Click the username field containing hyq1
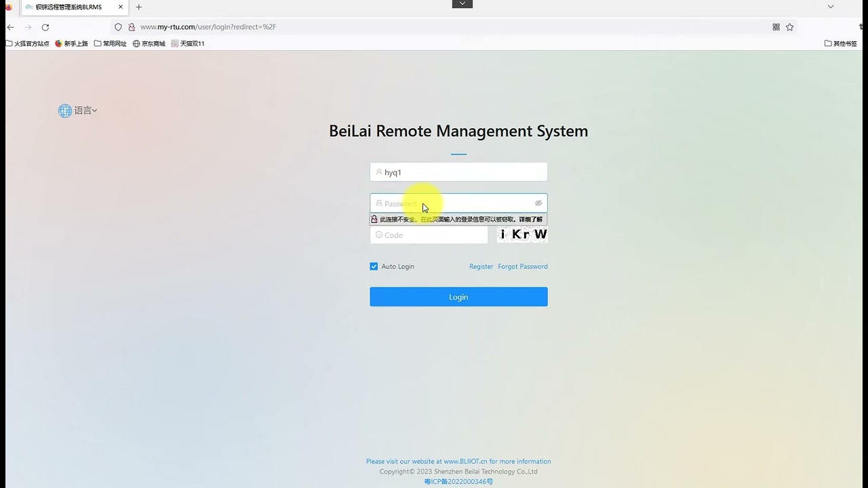The height and width of the screenshot is (488, 868). [x=458, y=172]
